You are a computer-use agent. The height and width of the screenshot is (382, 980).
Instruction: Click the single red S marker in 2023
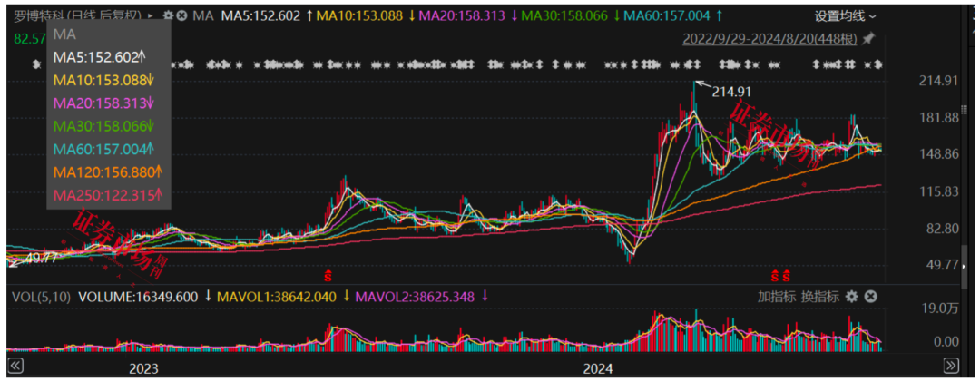click(327, 274)
